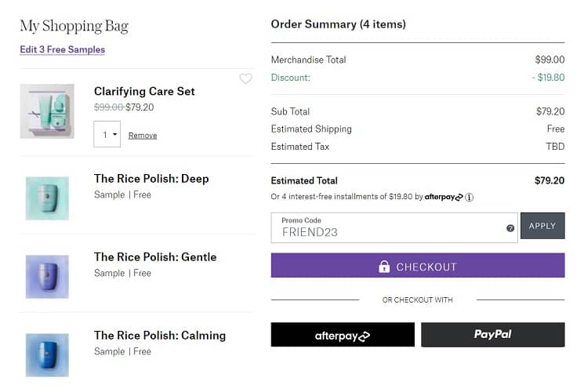Open The Rice Polish: Deep thumbnail
The height and width of the screenshot is (392, 584).
[47, 198]
